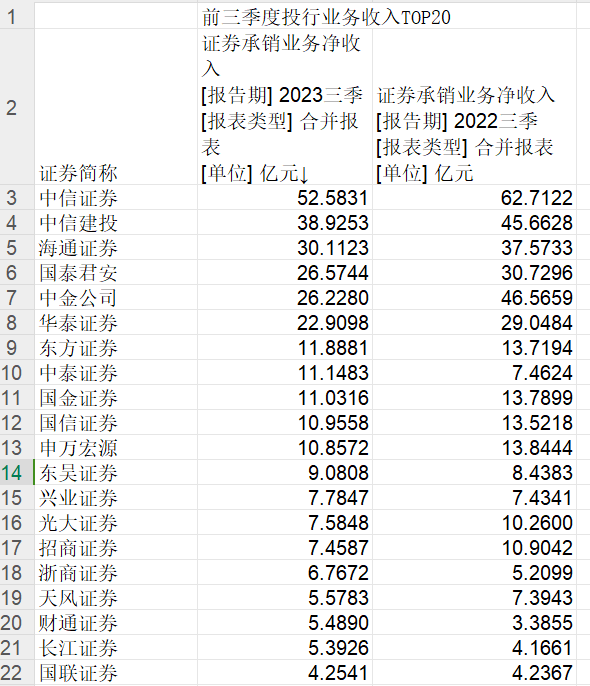This screenshot has width=590, height=686.
Task: Click the 2022三季 column header cell
Action: tap(475, 107)
